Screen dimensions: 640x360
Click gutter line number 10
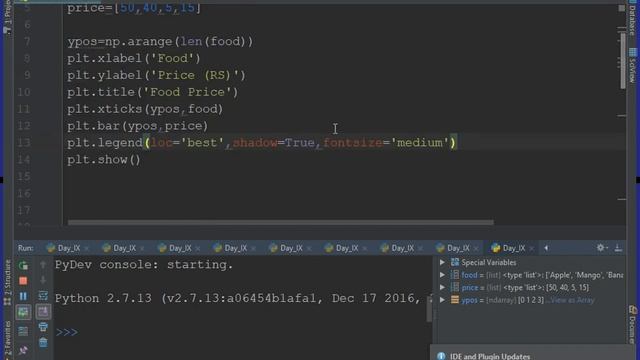point(24,92)
